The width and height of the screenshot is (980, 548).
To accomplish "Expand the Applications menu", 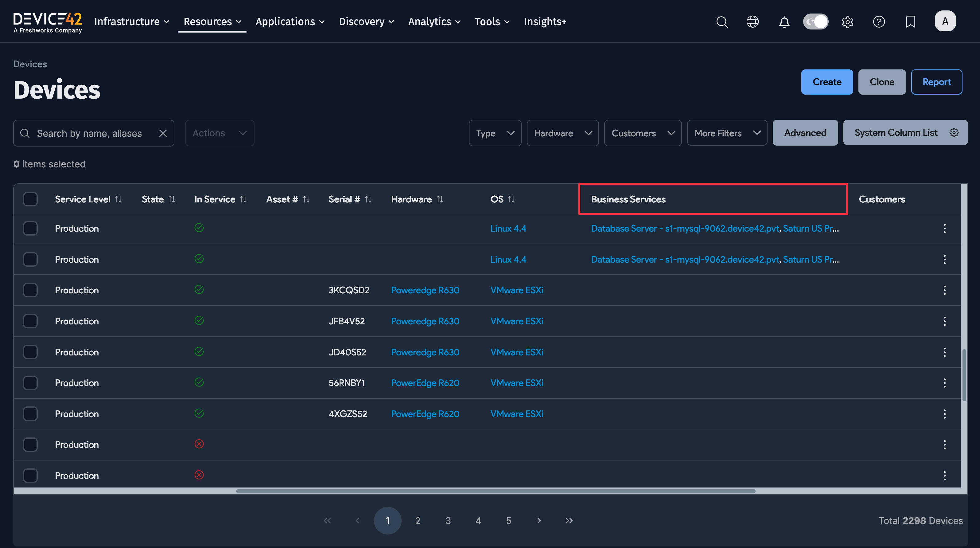I will pos(290,22).
